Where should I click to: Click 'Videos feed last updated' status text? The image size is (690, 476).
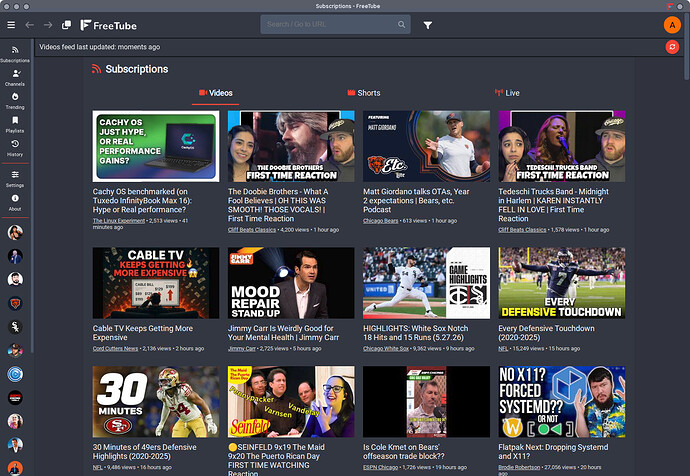99,47
